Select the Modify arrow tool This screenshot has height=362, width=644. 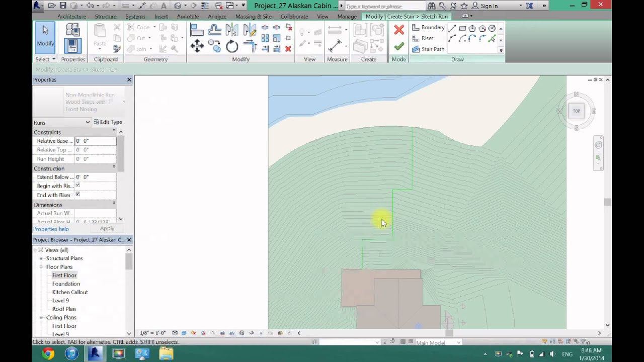point(45,38)
